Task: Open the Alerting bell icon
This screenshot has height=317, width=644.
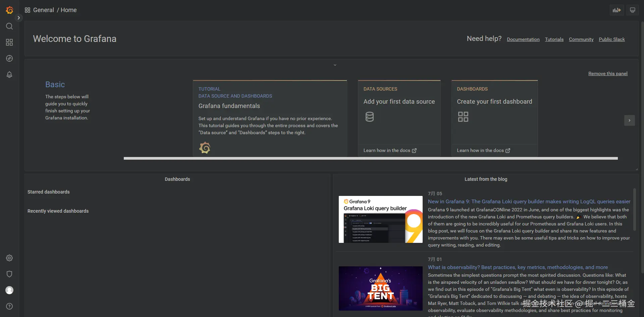Action: point(9,74)
